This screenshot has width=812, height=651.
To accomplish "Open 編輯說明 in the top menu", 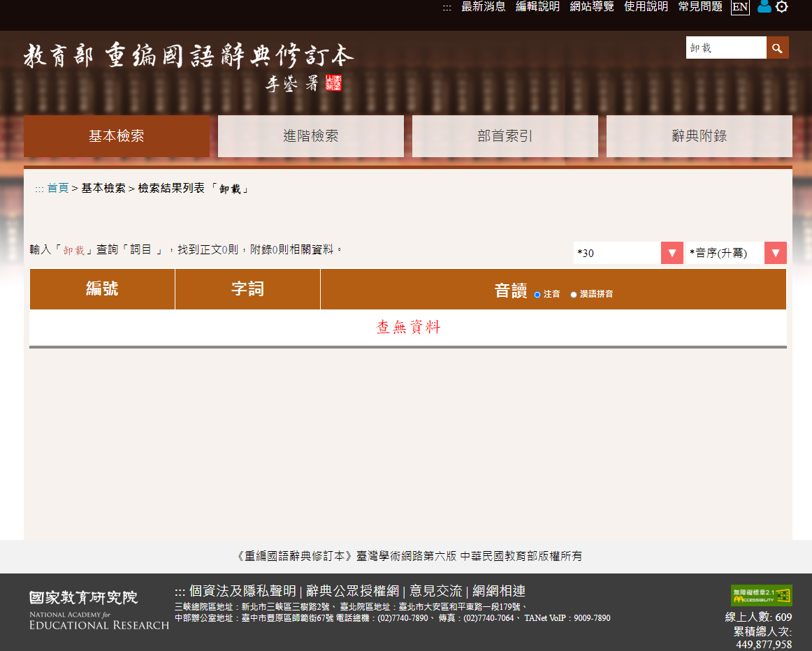I will pyautogui.click(x=537, y=7).
